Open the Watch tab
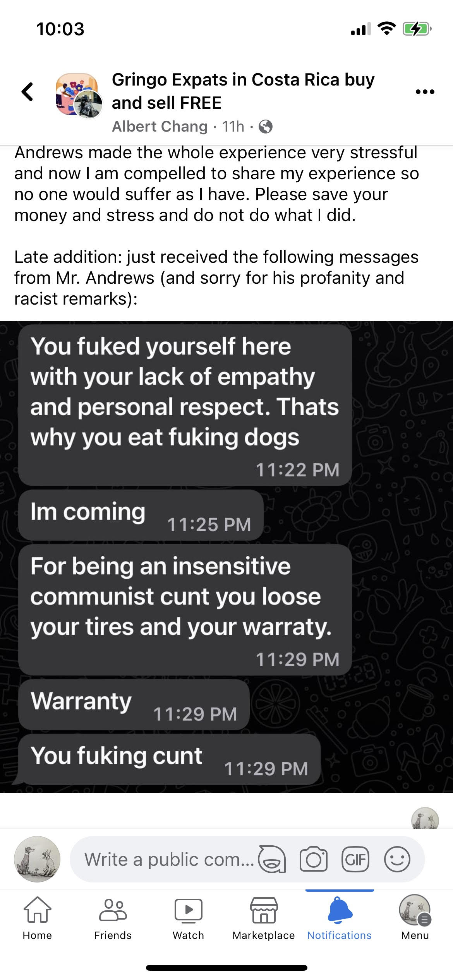Screen dimensions: 453x980 tap(188, 918)
